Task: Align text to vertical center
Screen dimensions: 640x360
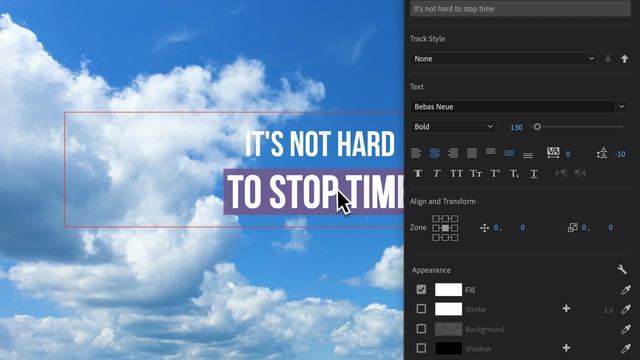Action: 509,153
